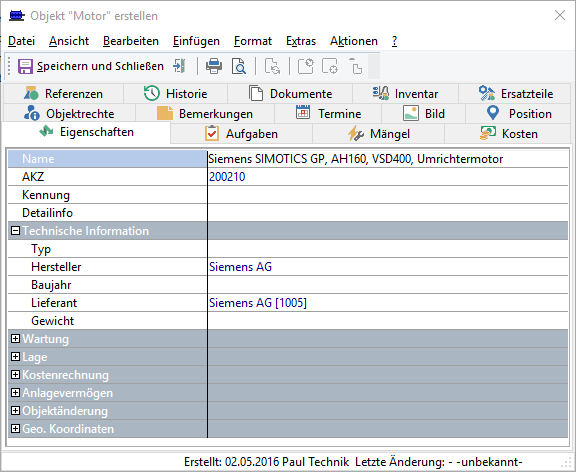The height and width of the screenshot is (472, 576).
Task: Open the ? help menu
Action: pyautogui.click(x=394, y=41)
